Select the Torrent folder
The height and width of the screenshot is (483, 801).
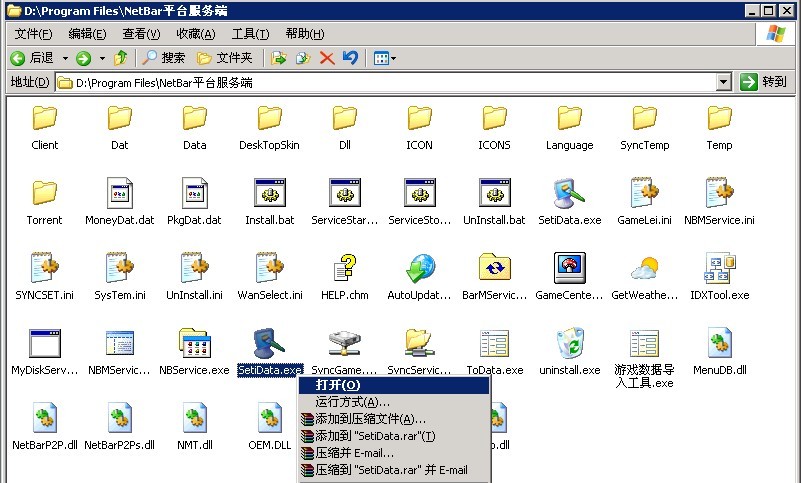(x=44, y=202)
